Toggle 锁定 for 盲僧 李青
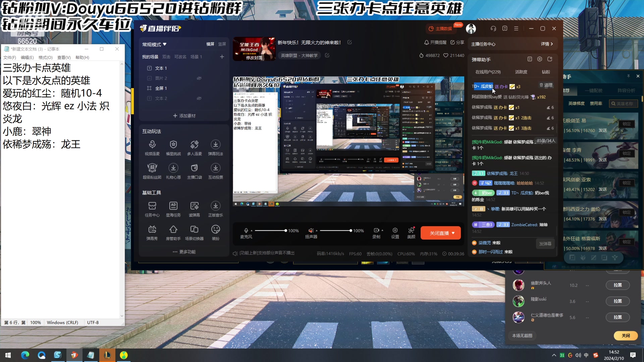 (627, 154)
